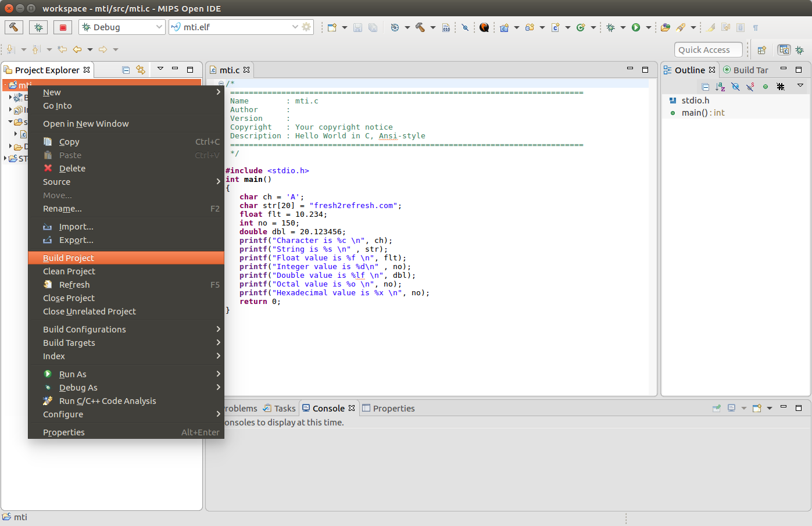The image size is (812, 526).
Task: Select main() : int in Outline
Action: [x=703, y=113]
